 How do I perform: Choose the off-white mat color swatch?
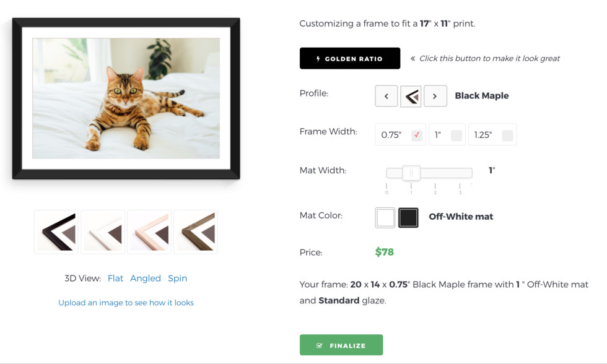point(385,217)
